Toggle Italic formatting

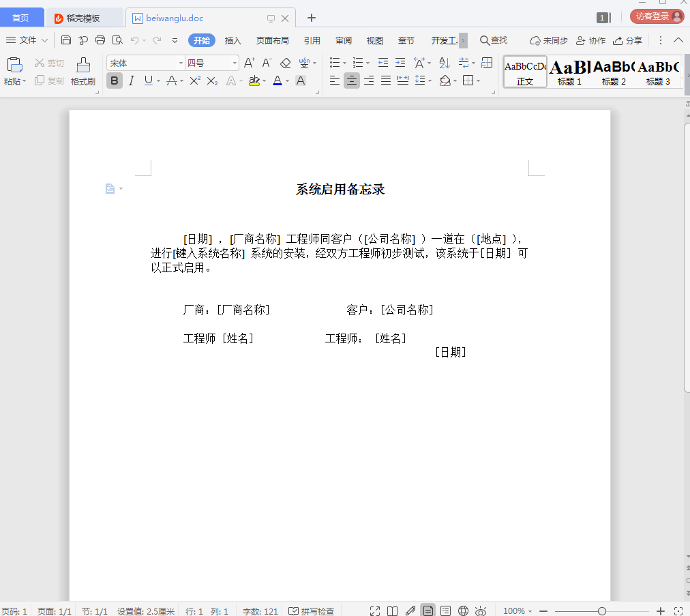click(131, 80)
